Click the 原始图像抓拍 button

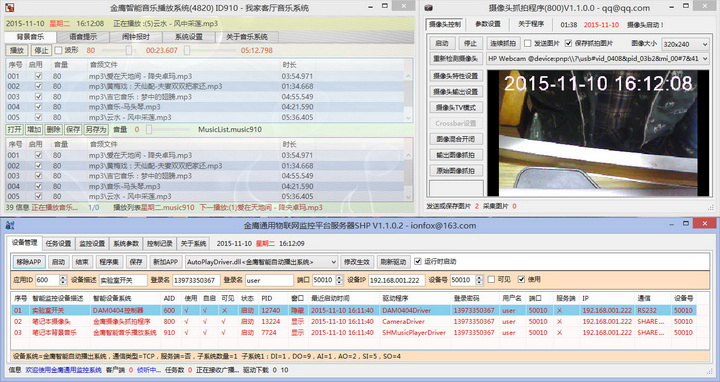click(456, 170)
